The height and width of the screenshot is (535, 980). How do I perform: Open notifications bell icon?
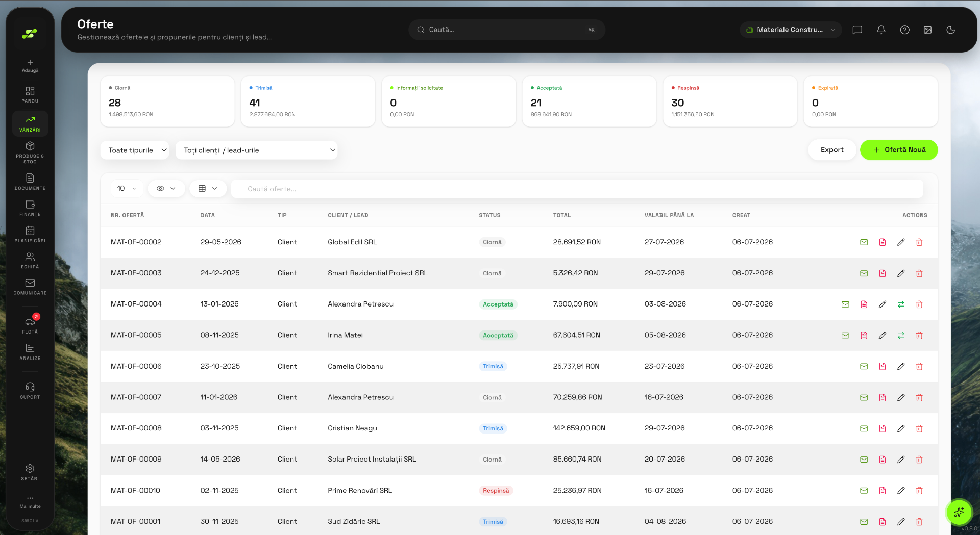point(881,30)
